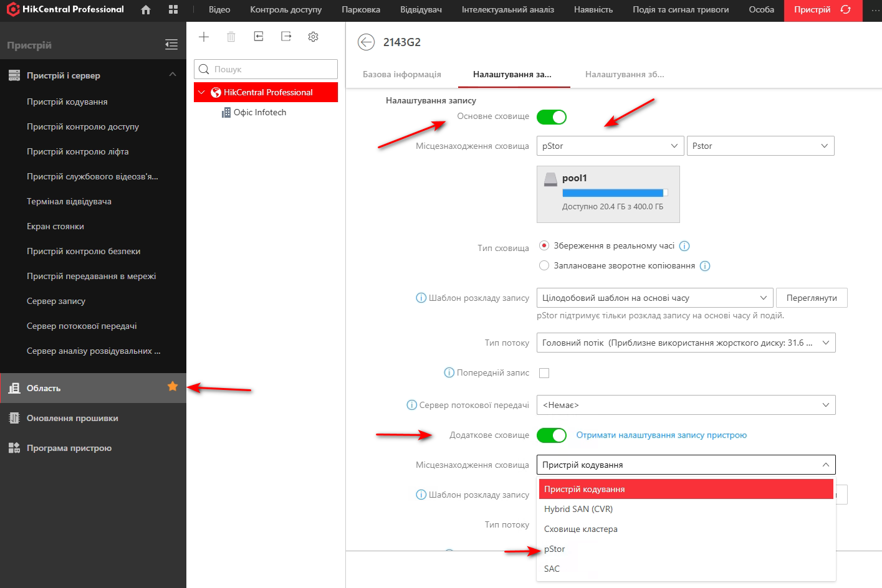
Task: Enable the Попередній запис checkbox
Action: 544,373
